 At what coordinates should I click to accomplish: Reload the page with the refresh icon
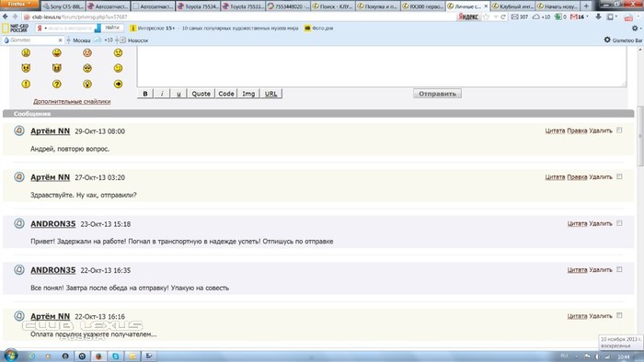pyautogui.click(x=503, y=17)
